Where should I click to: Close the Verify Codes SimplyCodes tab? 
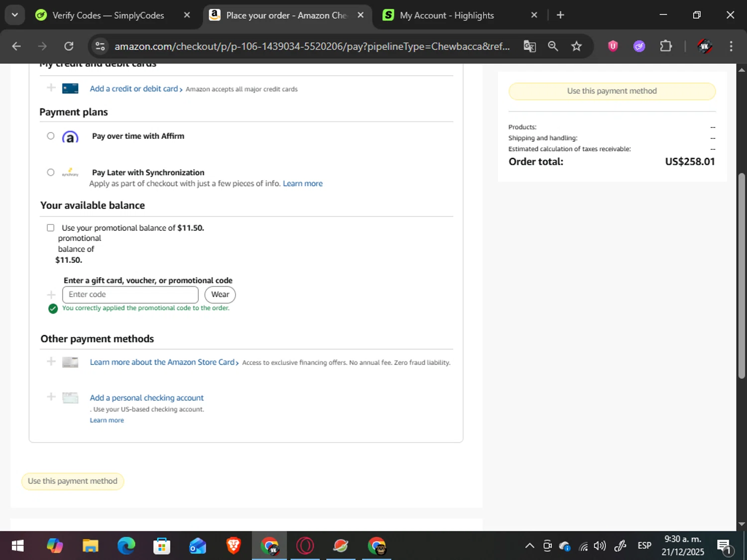[x=187, y=15]
